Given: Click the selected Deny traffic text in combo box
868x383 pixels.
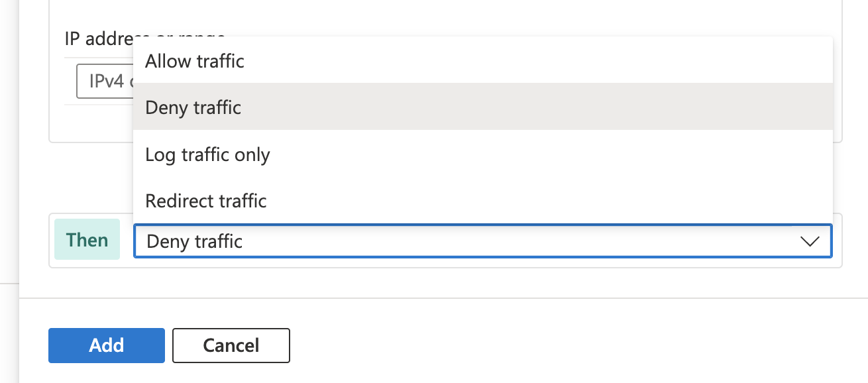Looking at the screenshot, I should (195, 241).
